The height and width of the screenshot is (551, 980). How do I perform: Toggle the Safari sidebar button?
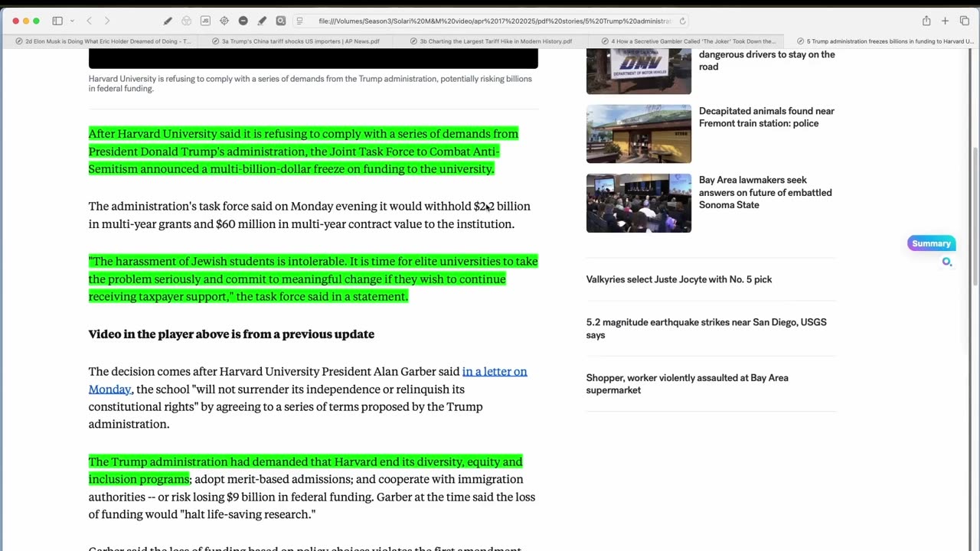(x=57, y=21)
